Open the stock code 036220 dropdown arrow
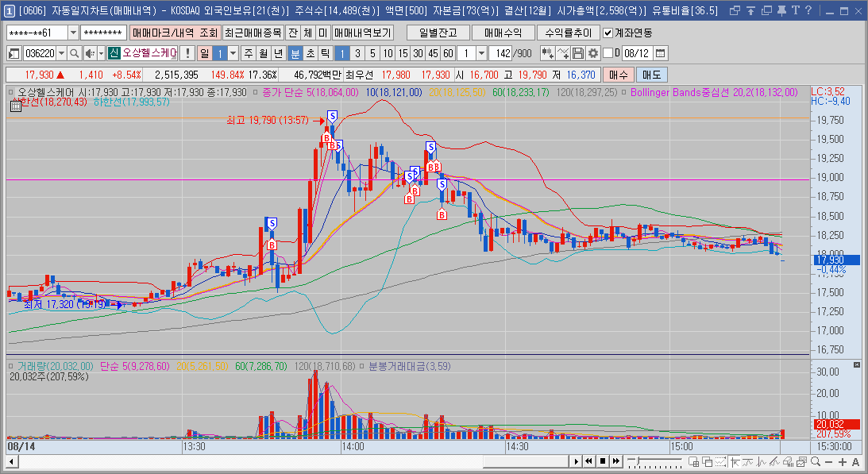This screenshot has height=474, width=868. pyautogui.click(x=61, y=53)
